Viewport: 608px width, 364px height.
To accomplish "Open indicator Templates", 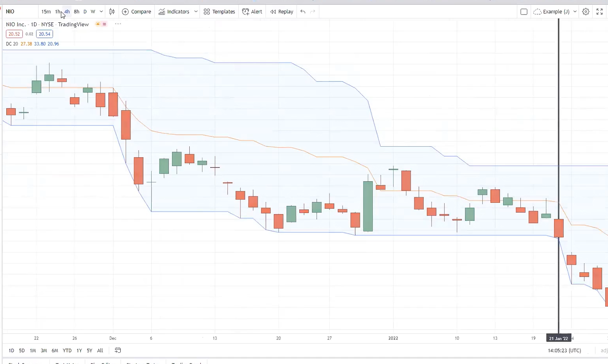I will pyautogui.click(x=220, y=12).
